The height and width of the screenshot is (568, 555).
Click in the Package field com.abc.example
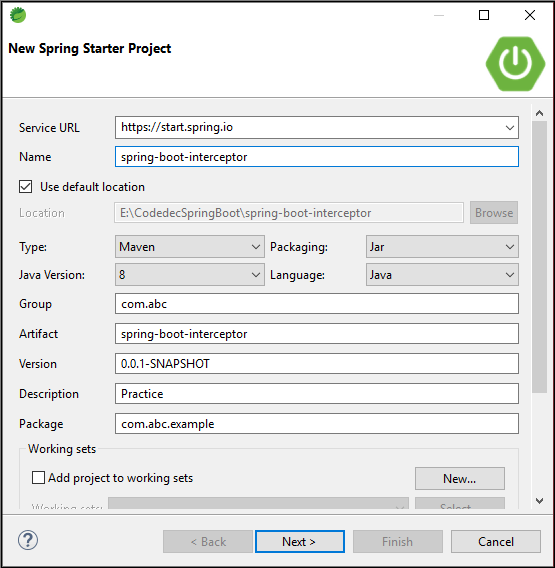tap(317, 424)
